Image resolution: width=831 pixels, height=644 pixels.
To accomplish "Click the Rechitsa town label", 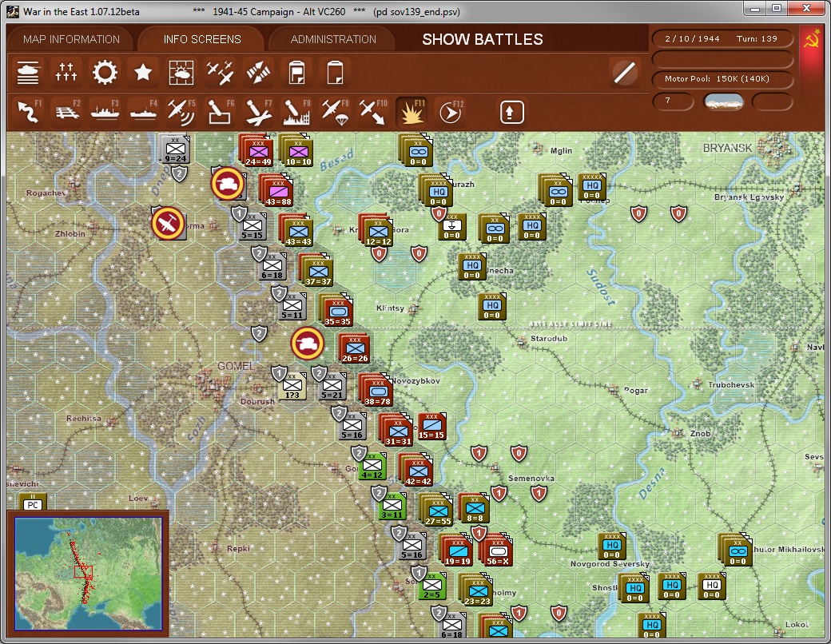I will pyautogui.click(x=84, y=418).
